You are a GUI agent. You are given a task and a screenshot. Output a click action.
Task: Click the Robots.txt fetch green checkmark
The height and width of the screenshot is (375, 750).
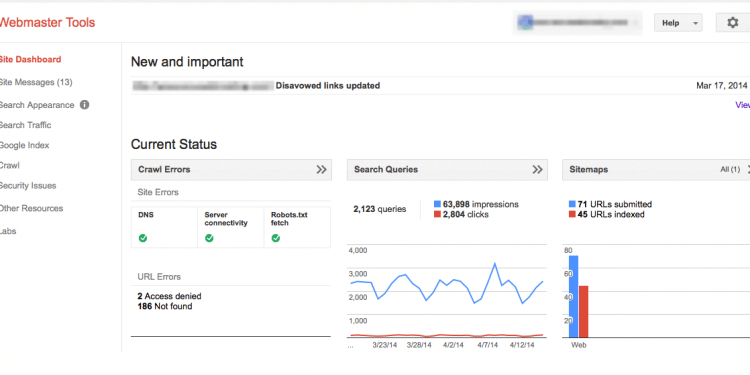[x=276, y=238]
